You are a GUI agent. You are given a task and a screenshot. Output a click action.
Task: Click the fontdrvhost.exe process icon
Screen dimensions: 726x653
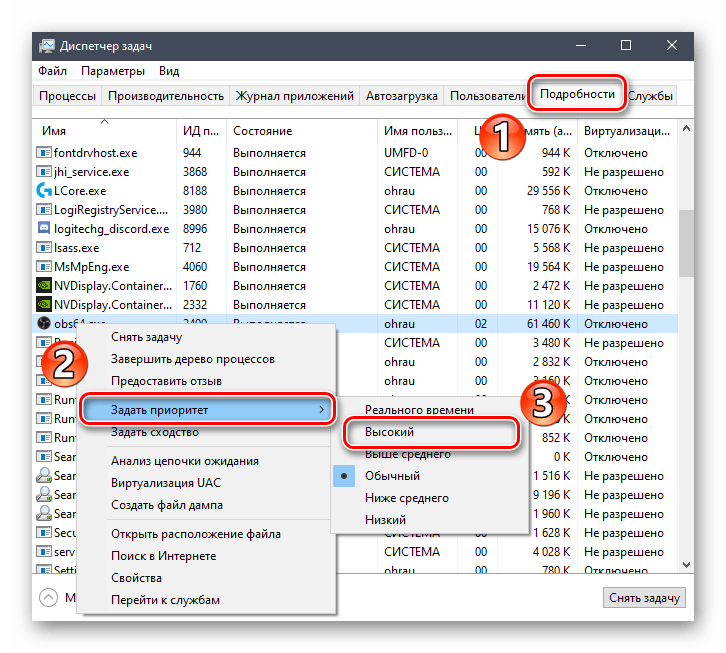pos(44,153)
